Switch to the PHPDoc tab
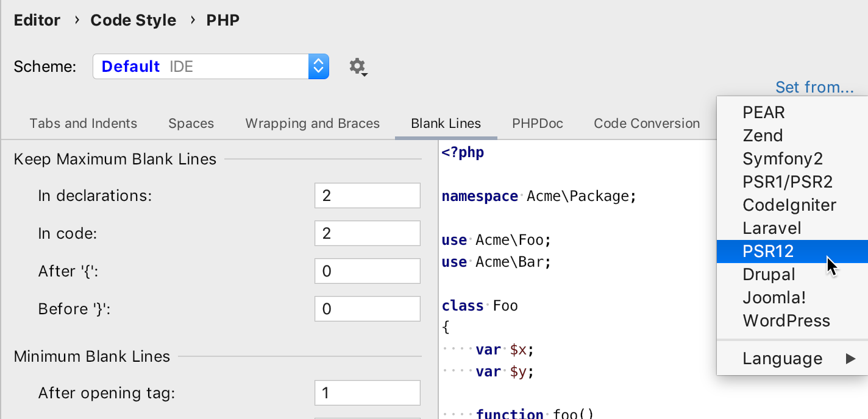 click(537, 123)
